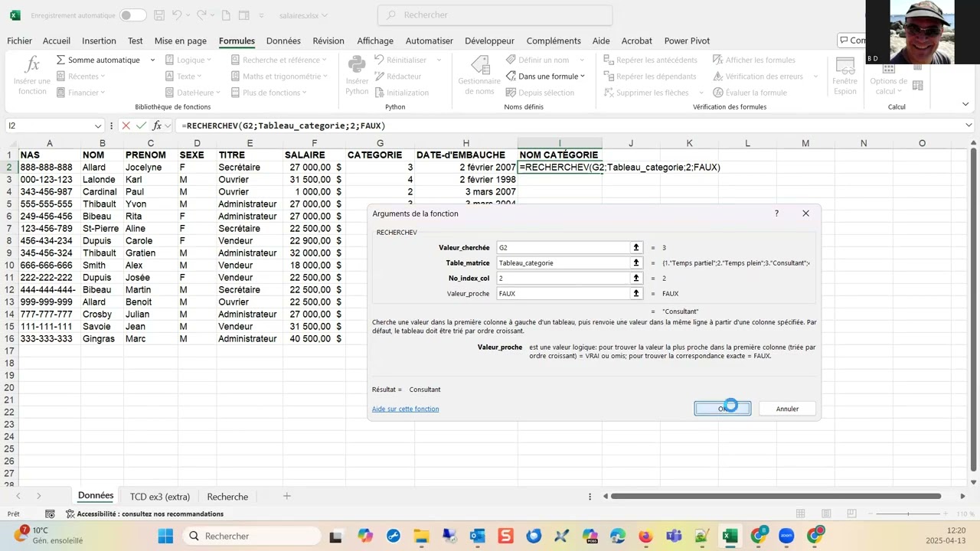
Task: Open Dans une formule menu
Action: (545, 76)
